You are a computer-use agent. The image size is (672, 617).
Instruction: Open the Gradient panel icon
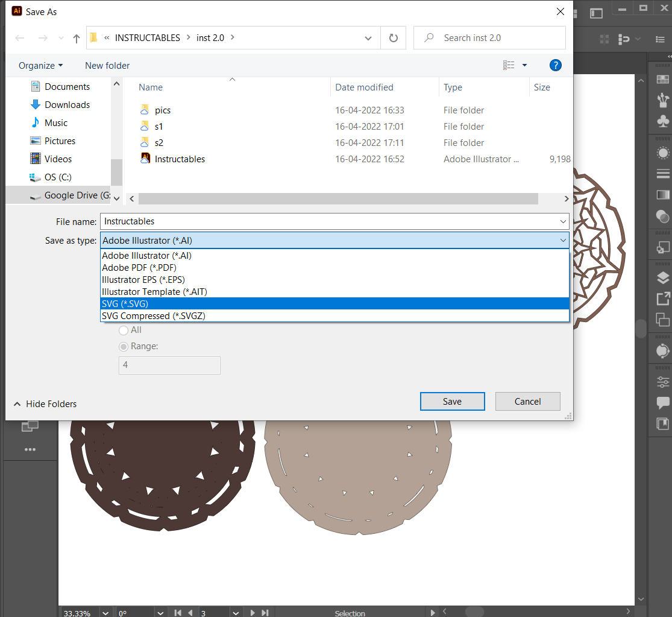pos(663,195)
